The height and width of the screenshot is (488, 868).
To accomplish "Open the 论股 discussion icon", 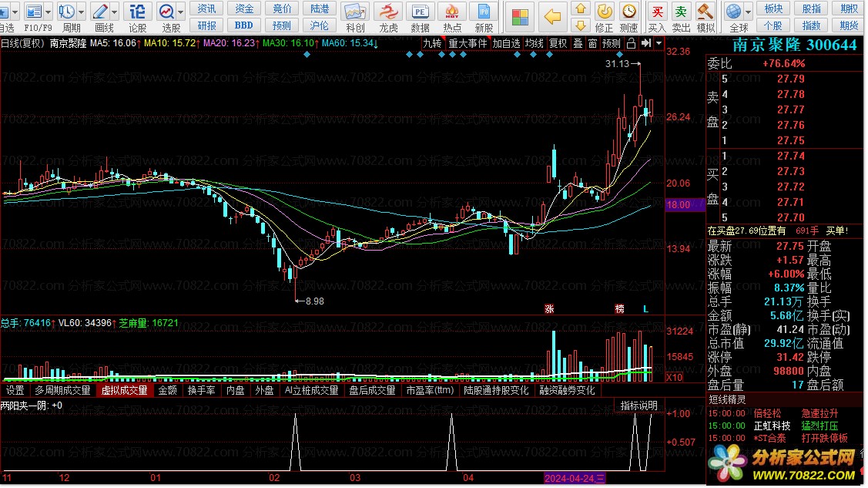I will click(x=137, y=11).
